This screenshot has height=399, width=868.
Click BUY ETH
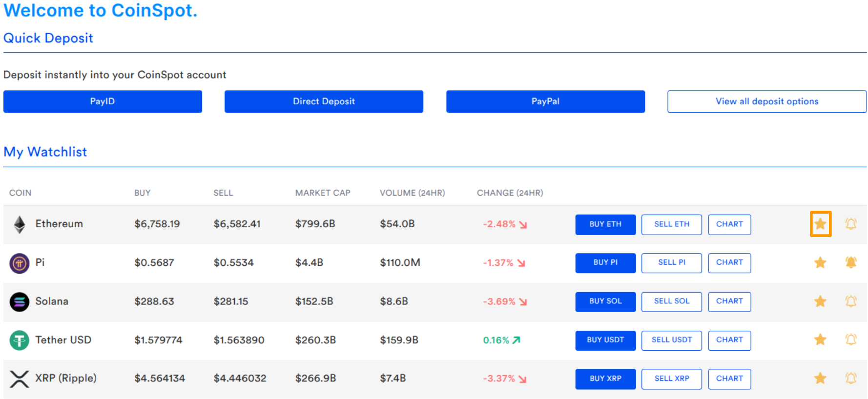(605, 224)
